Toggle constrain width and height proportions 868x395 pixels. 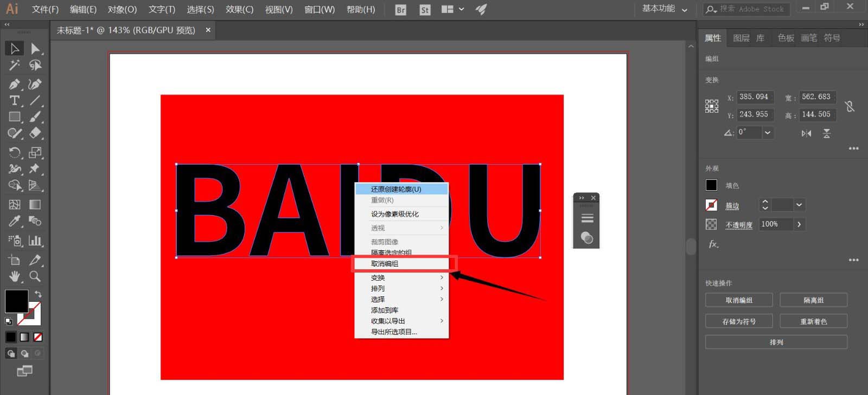click(850, 106)
